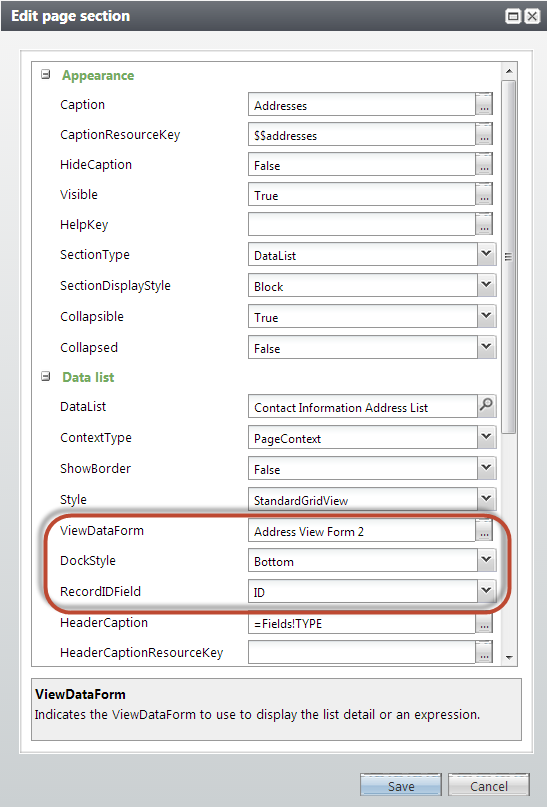
Task: Click the ellipsis button next to Visible
Action: click(484, 194)
